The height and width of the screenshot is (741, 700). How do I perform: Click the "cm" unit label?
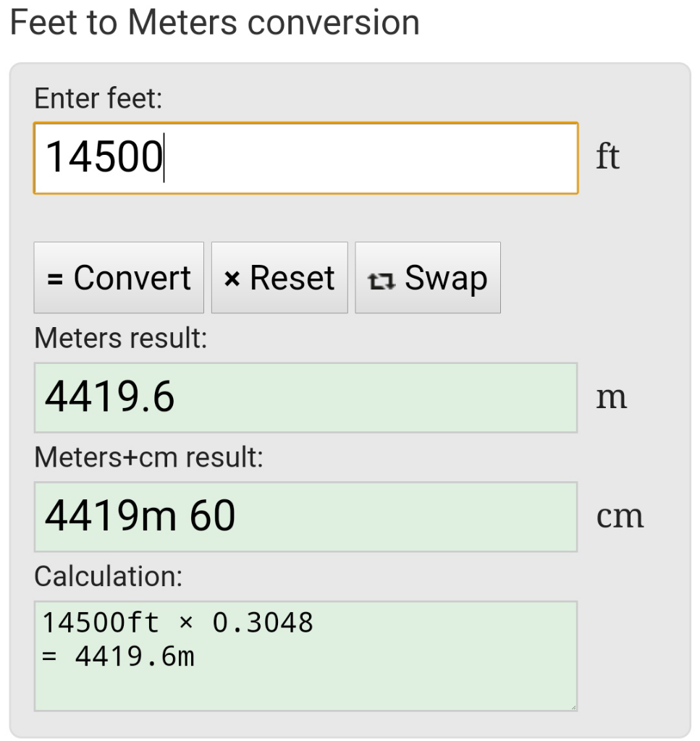(620, 517)
